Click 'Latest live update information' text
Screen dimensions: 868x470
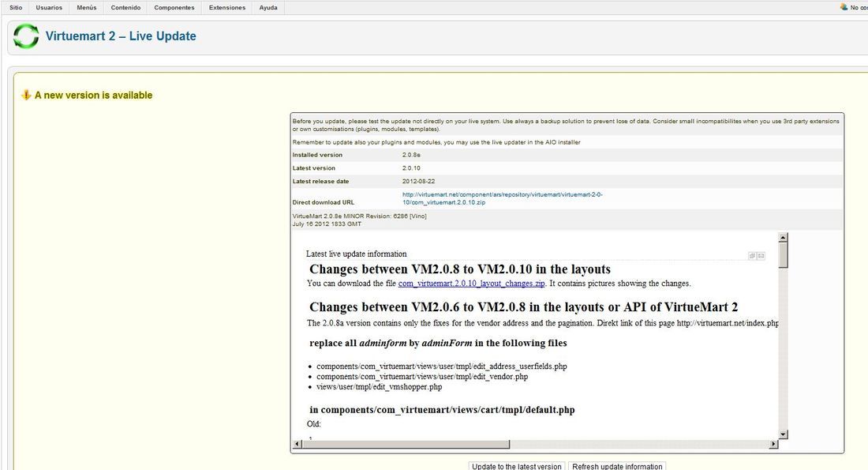(x=357, y=254)
